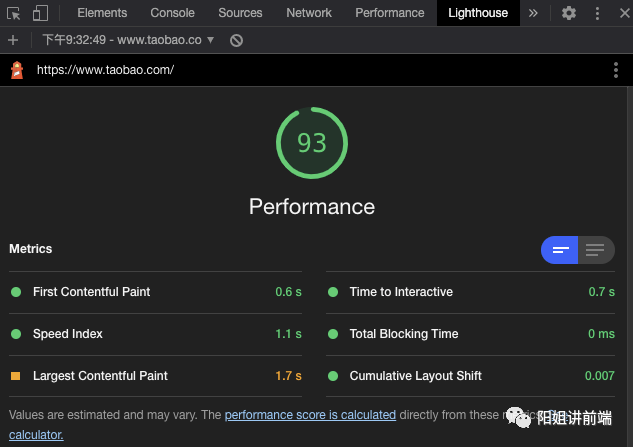Open the report selector dropdown for www.taobao.co
Image resolution: width=633 pixels, height=447 pixels.
(128, 40)
